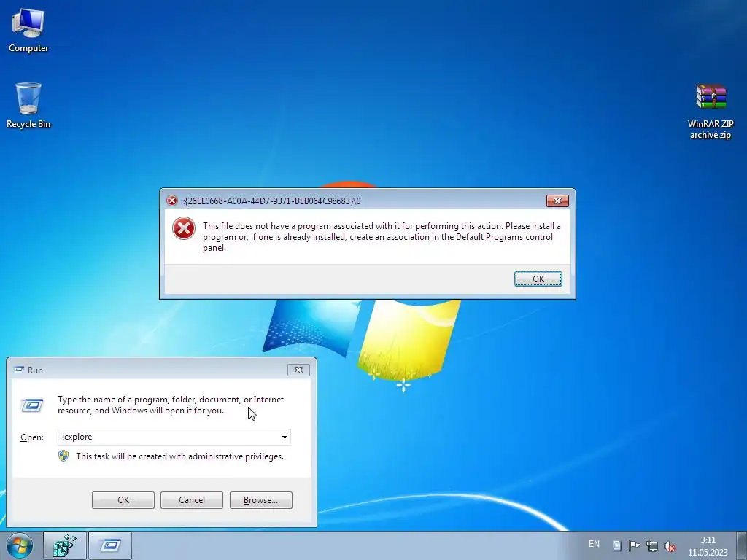Click the red error icon in the message
This screenshot has width=747, height=560.
pyautogui.click(x=183, y=228)
